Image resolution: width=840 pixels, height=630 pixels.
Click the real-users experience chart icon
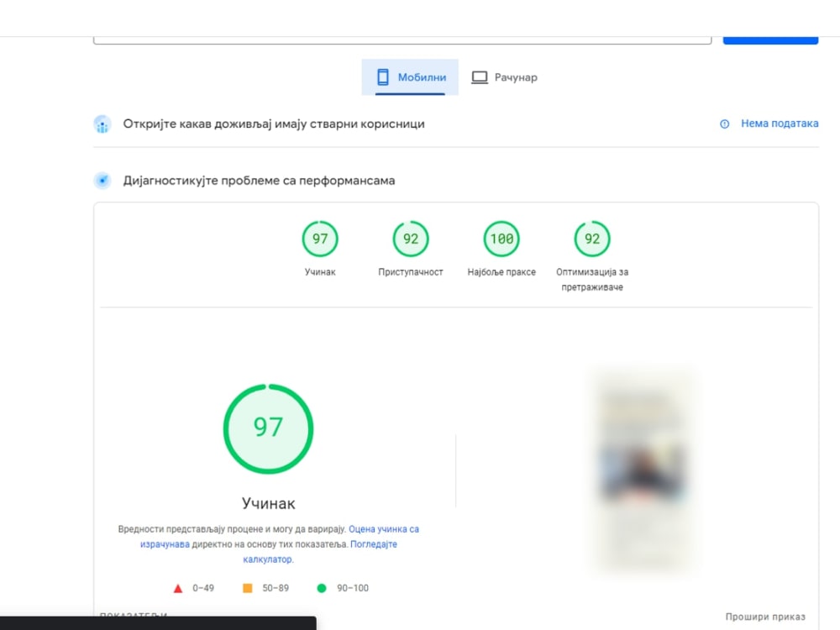pyautogui.click(x=102, y=124)
